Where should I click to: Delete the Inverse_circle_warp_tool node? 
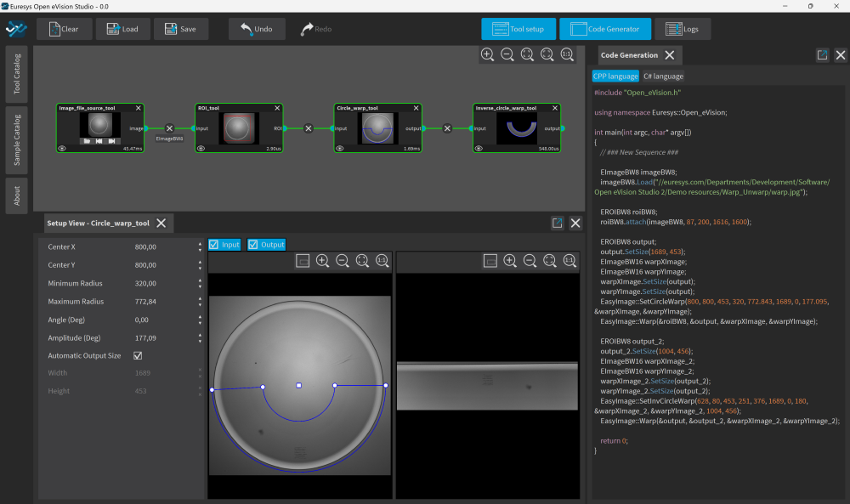[x=555, y=108]
